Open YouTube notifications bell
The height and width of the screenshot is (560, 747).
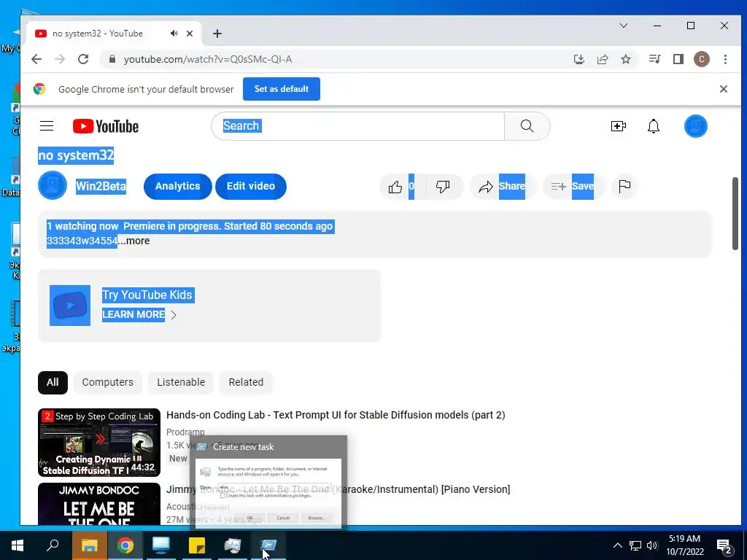coord(654,126)
